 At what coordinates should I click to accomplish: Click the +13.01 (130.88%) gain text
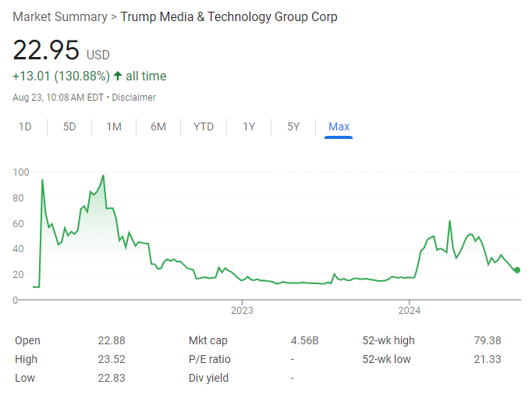click(x=61, y=77)
